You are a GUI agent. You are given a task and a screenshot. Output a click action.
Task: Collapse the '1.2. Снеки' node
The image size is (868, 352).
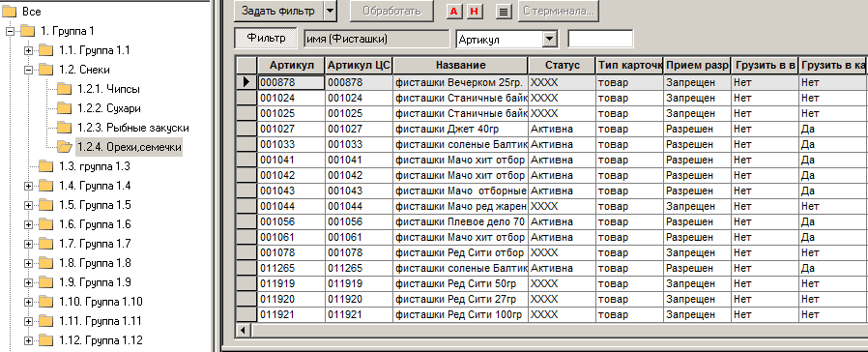28,70
